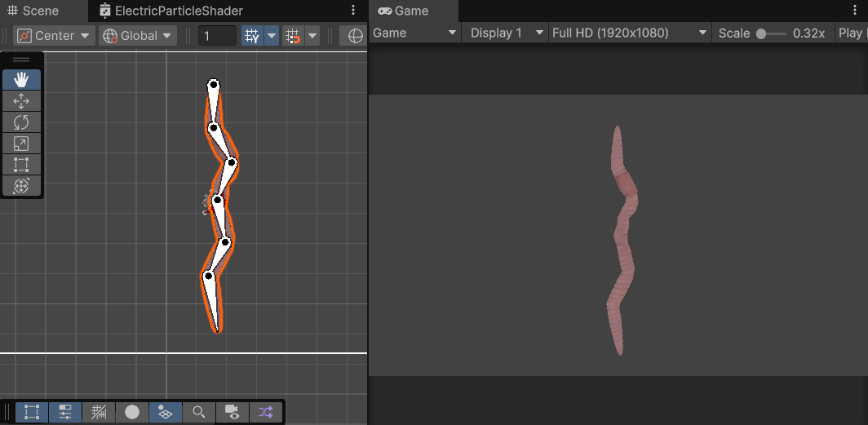868x425 pixels.
Task: Select the Rect transform tool
Action: coord(21,164)
